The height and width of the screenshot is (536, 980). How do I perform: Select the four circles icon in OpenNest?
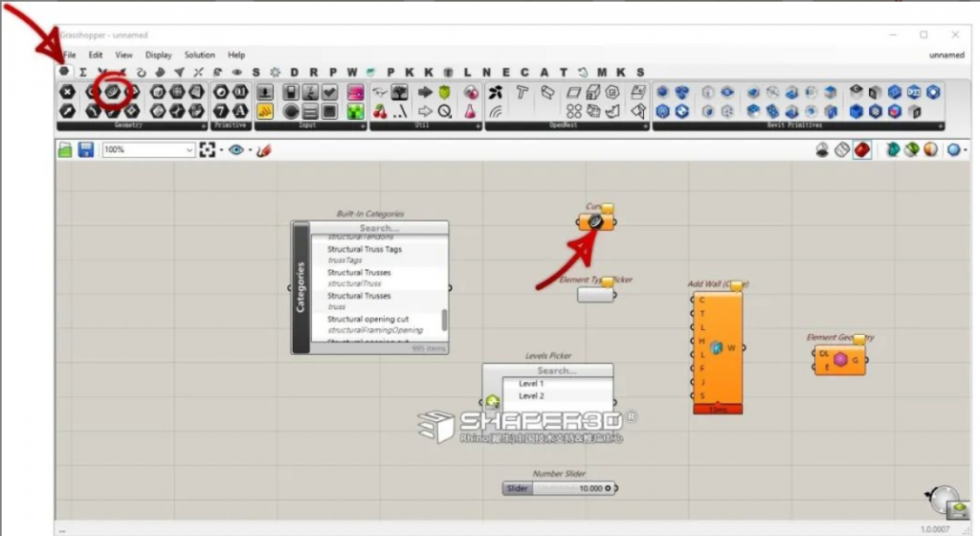574,112
